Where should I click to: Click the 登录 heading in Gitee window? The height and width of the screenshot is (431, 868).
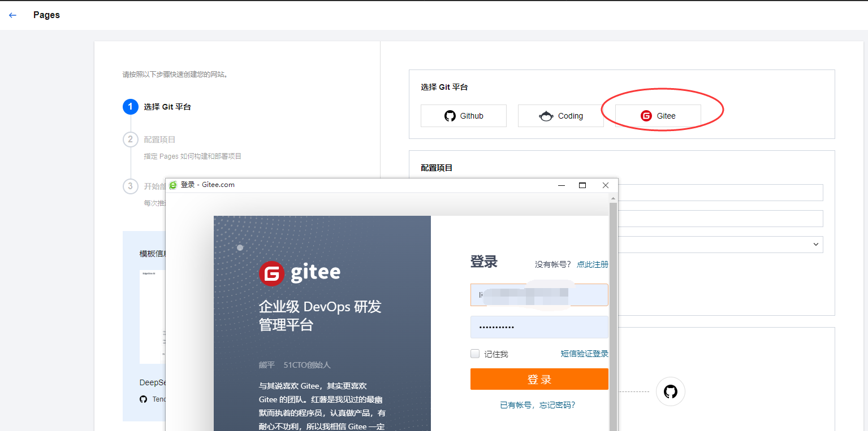(x=484, y=262)
